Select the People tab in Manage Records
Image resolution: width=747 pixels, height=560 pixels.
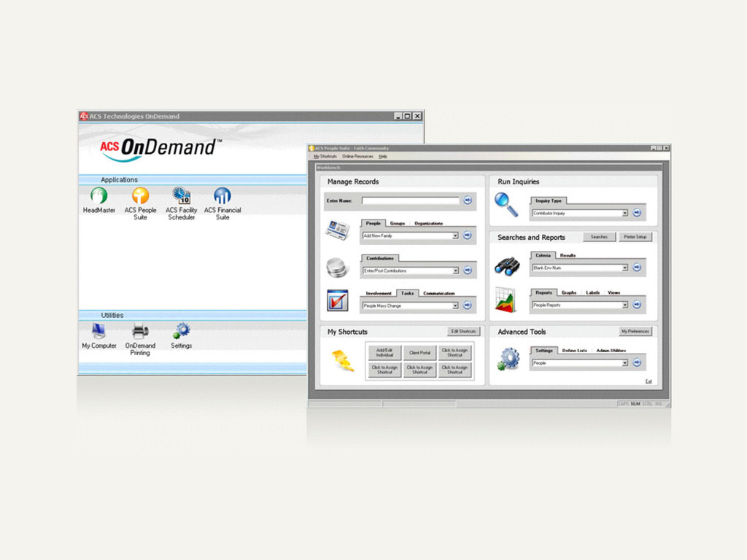tap(373, 223)
